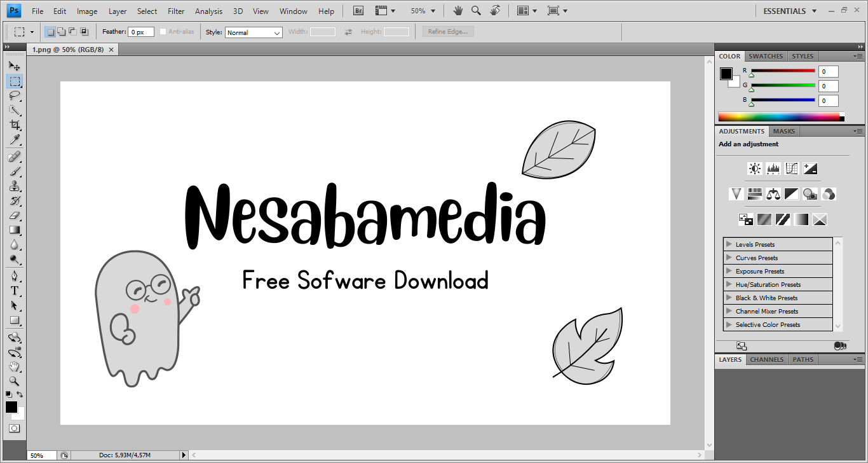The image size is (868, 463).
Task: Open the Style dropdown in options bar
Action: pyautogui.click(x=254, y=32)
